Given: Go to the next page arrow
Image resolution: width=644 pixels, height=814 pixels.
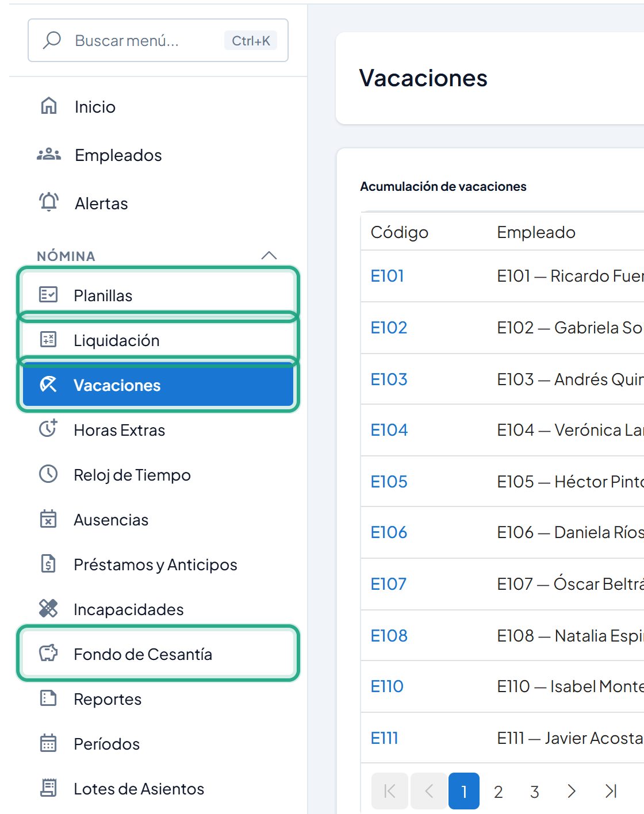Looking at the screenshot, I should (572, 792).
